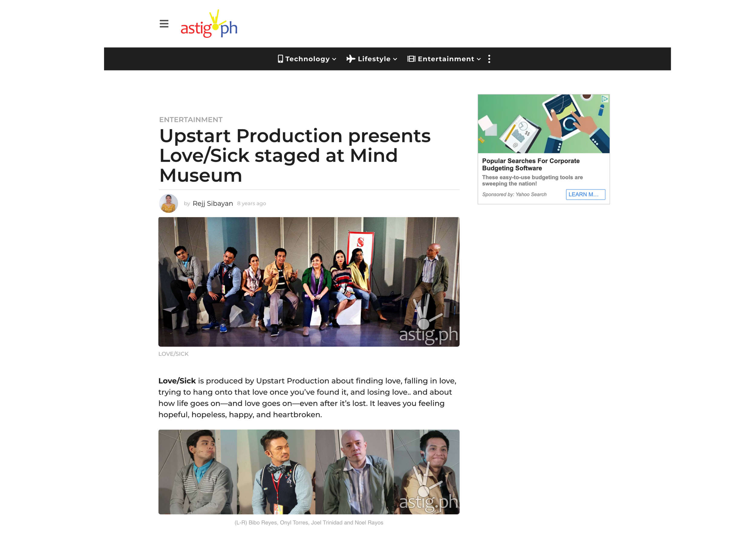Screen dimensions: 756x540
Task: Expand the Entertainment dropdown chevron
Action: (479, 59)
